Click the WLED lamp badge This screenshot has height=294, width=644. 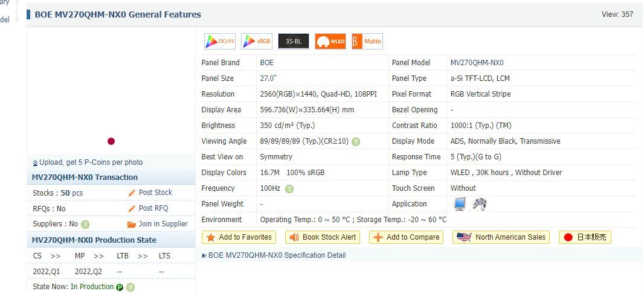330,42
